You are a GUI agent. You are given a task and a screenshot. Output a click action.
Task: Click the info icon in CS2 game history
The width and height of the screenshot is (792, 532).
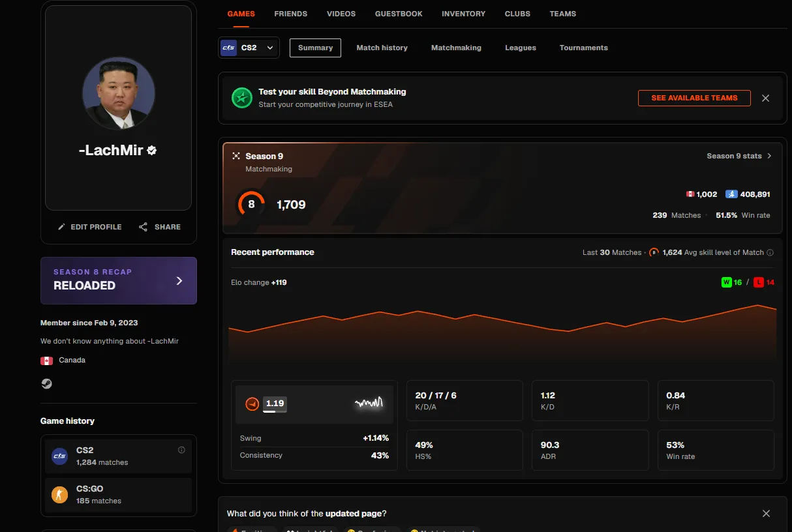coord(181,450)
